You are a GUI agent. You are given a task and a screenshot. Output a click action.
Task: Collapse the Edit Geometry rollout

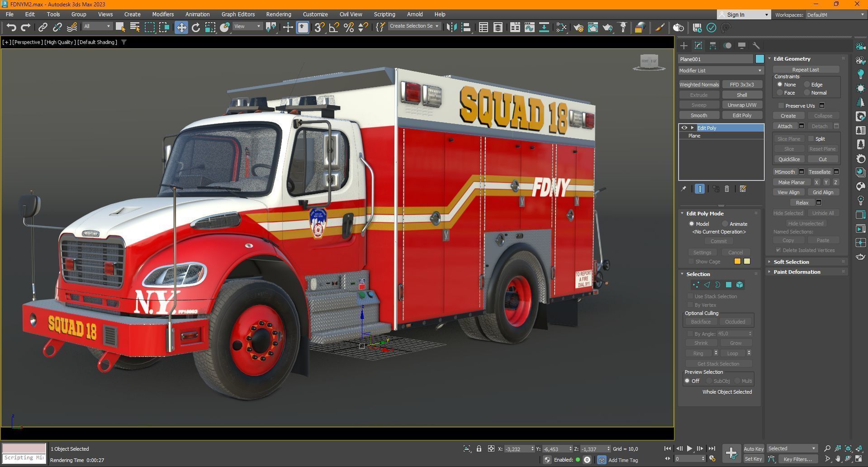(x=792, y=59)
